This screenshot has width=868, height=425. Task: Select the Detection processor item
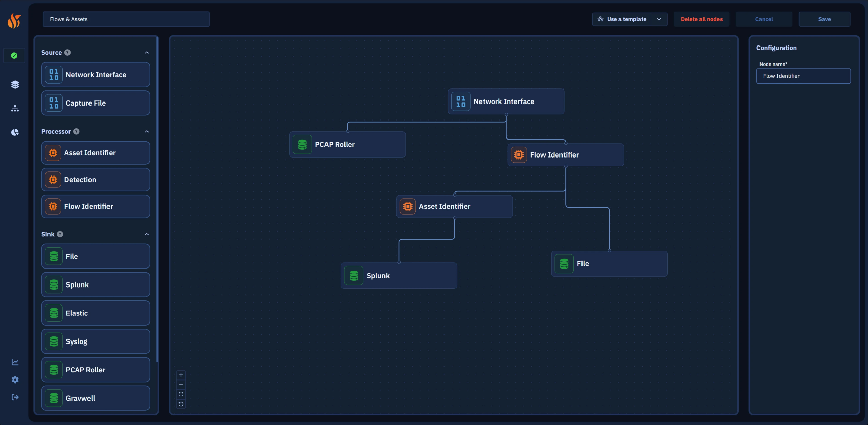[96, 180]
